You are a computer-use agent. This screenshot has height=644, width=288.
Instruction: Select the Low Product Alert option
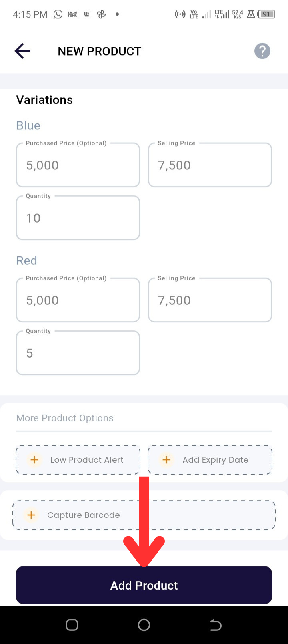coord(78,460)
